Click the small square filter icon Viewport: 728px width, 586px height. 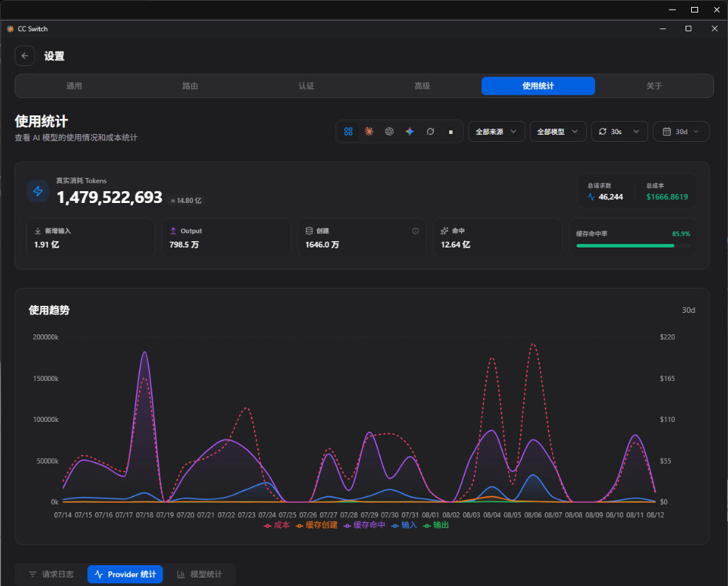[451, 132]
